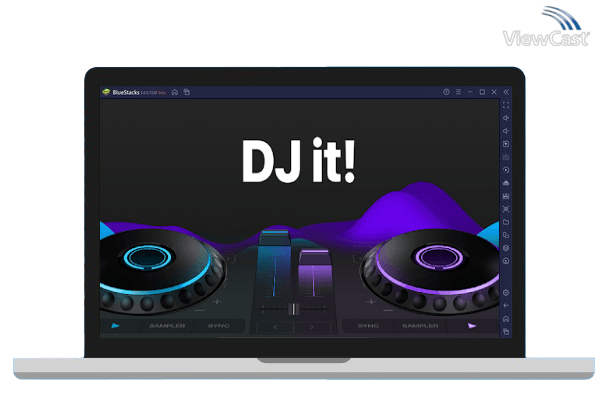Click the left deck minus pitch button
Image resolution: width=602 pixels, height=414 pixels.
click(200, 310)
